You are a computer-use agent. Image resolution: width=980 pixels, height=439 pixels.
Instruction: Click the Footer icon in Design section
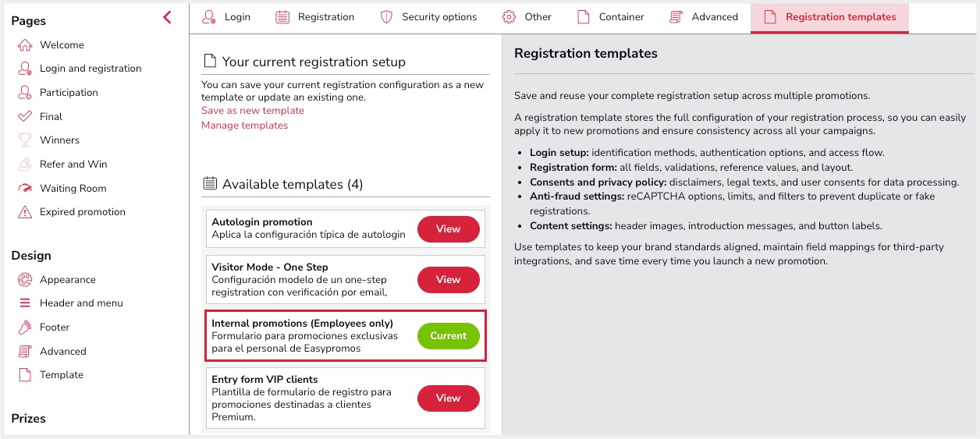click(25, 327)
